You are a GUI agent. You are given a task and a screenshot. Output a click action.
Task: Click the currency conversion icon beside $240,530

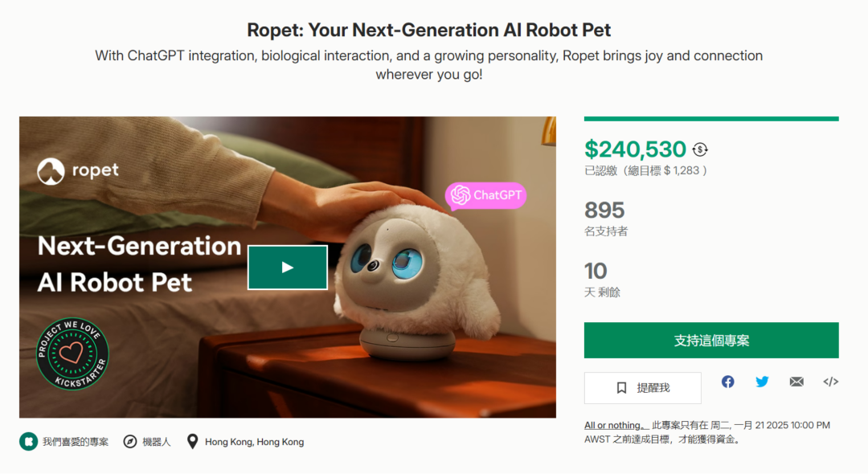coord(700,149)
